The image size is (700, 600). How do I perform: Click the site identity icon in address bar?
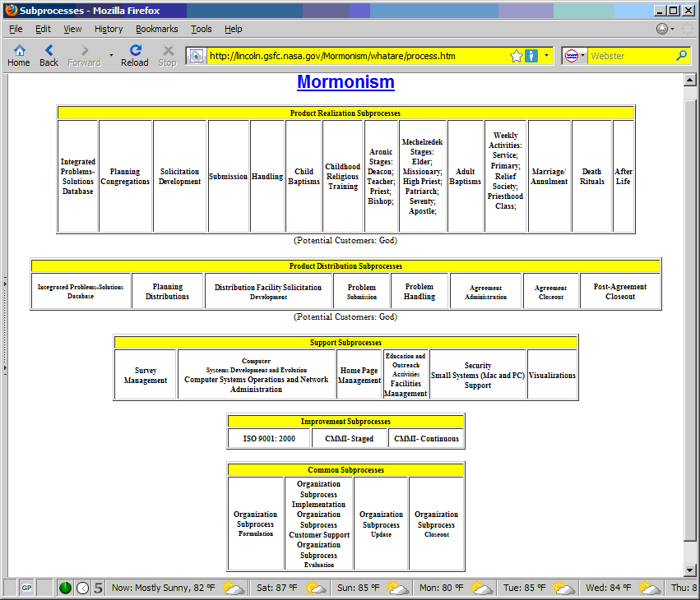pyautogui.click(x=196, y=56)
